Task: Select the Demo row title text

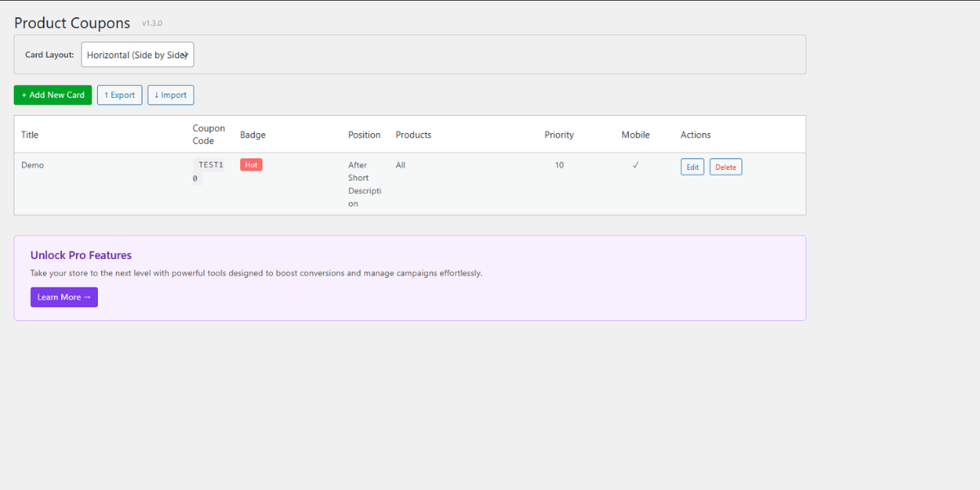Action: click(33, 164)
